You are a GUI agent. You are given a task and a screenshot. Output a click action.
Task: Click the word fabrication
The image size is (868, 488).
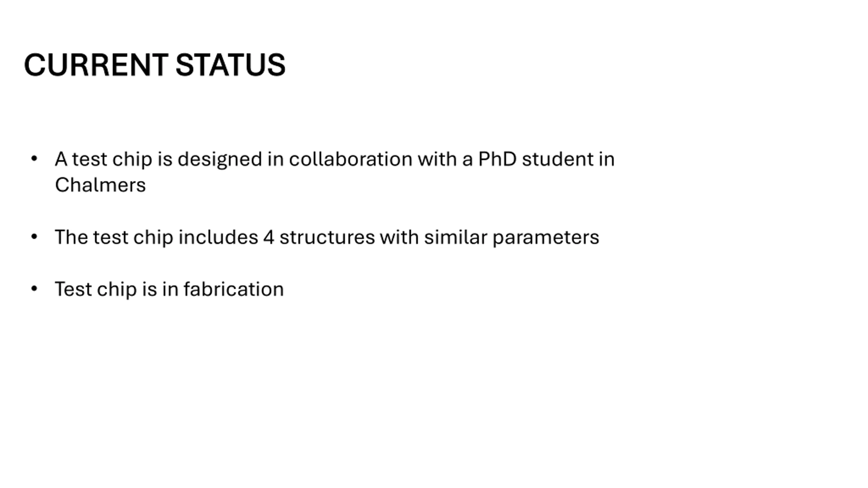(x=234, y=289)
